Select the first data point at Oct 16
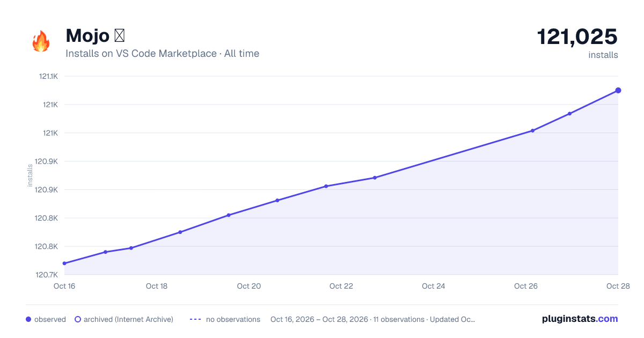The width and height of the screenshot is (644, 338). coord(64,263)
